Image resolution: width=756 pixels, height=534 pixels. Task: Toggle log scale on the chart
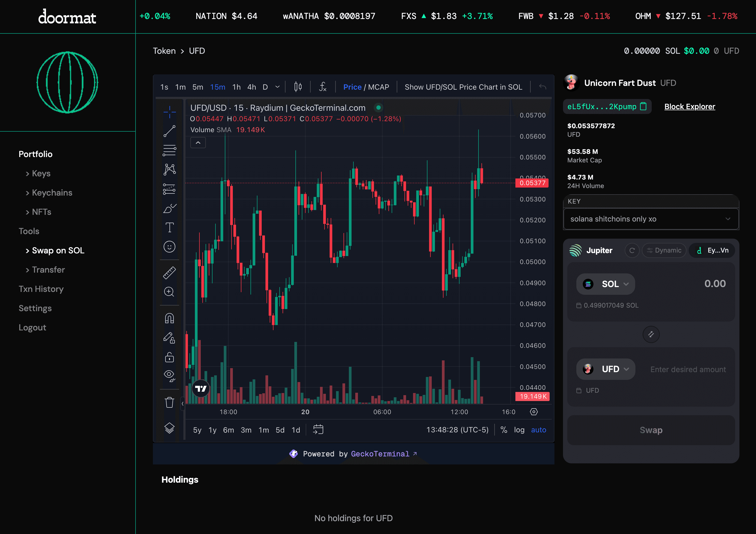point(519,430)
